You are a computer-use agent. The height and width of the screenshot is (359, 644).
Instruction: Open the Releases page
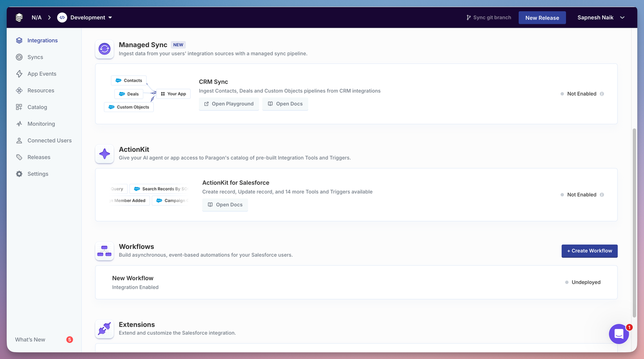point(39,157)
